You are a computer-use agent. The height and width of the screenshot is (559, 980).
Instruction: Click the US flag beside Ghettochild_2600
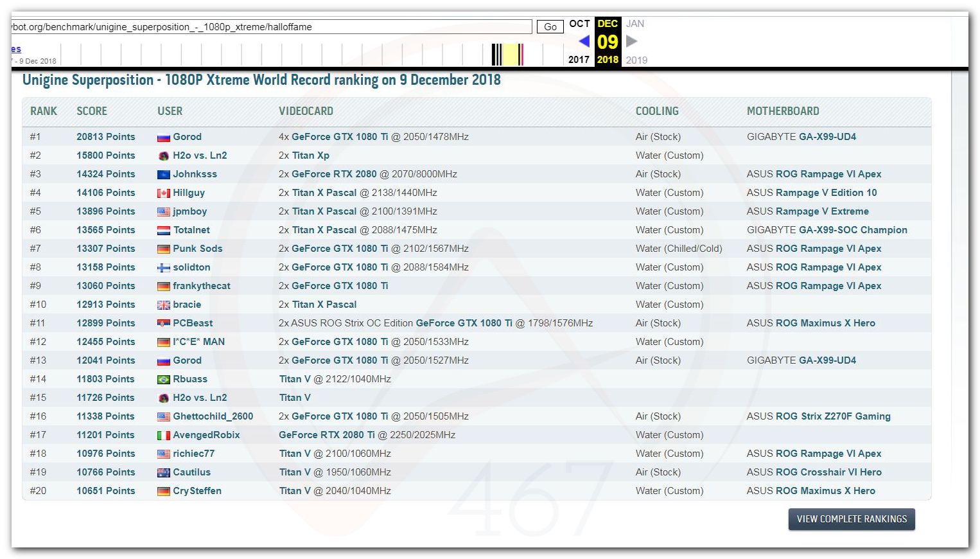click(164, 417)
